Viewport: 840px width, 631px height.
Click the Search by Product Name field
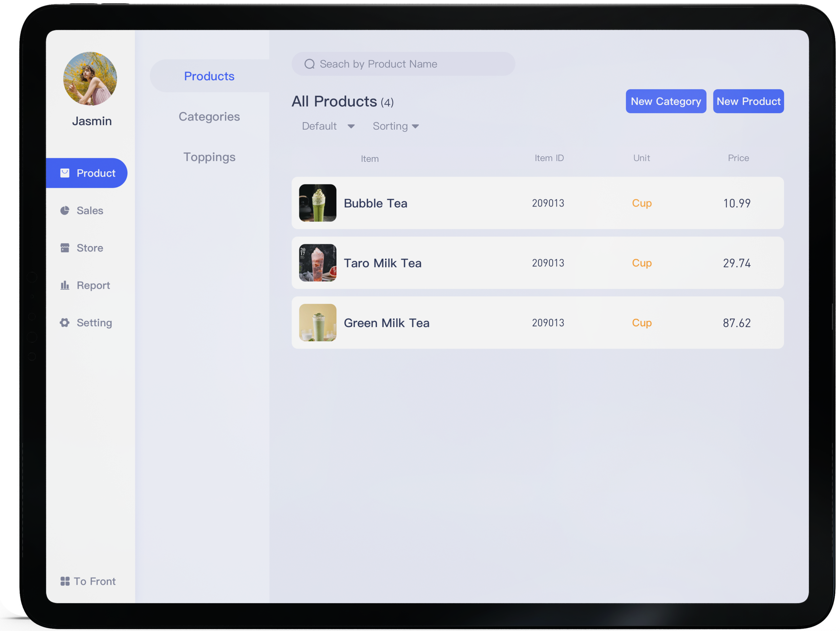(x=410, y=64)
